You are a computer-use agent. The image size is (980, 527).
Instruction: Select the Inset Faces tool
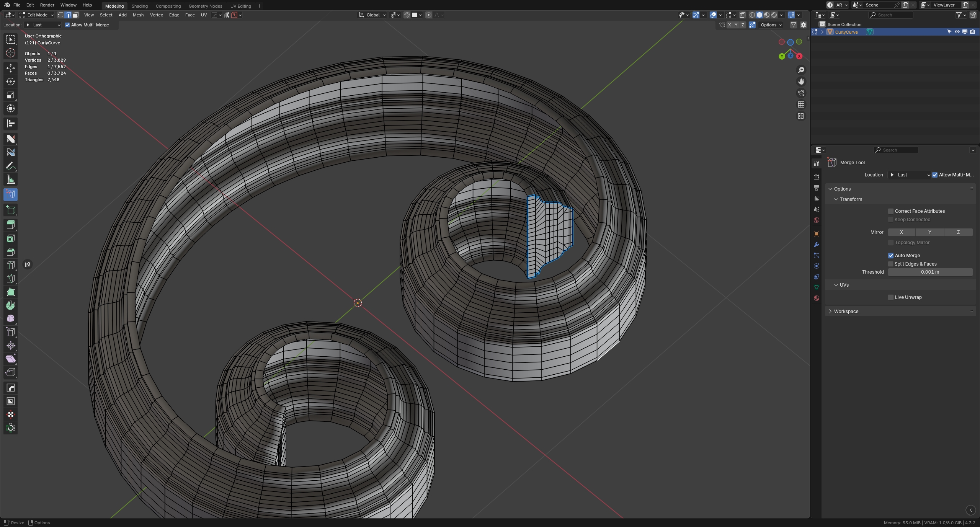pyautogui.click(x=11, y=239)
